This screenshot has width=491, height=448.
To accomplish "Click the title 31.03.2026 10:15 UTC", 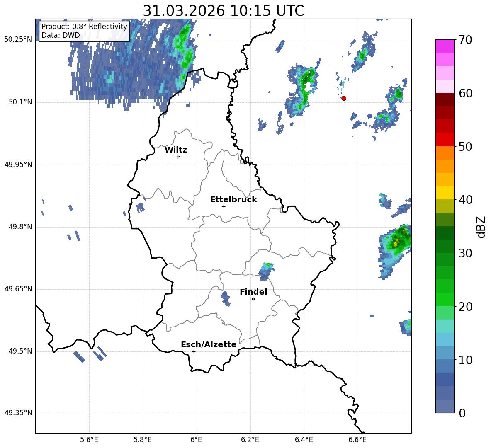I will tap(224, 11).
